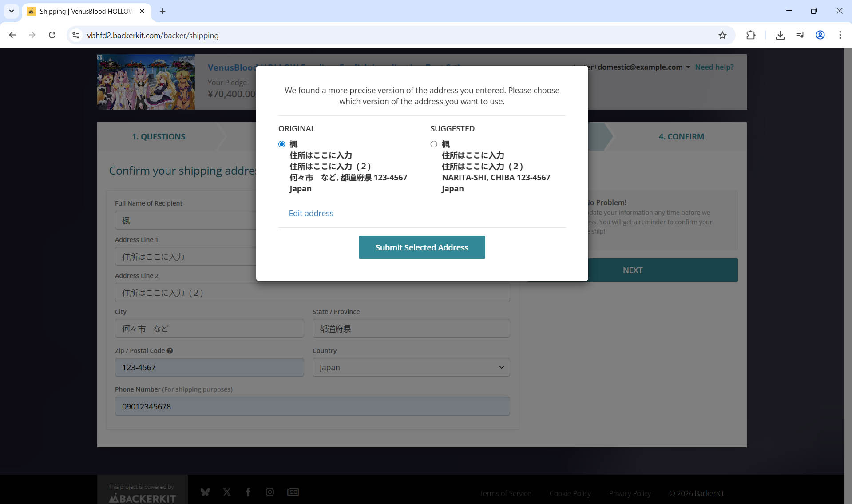852x504 pixels.
Task: Choose the SUGGESTED address radio button
Action: (x=434, y=144)
